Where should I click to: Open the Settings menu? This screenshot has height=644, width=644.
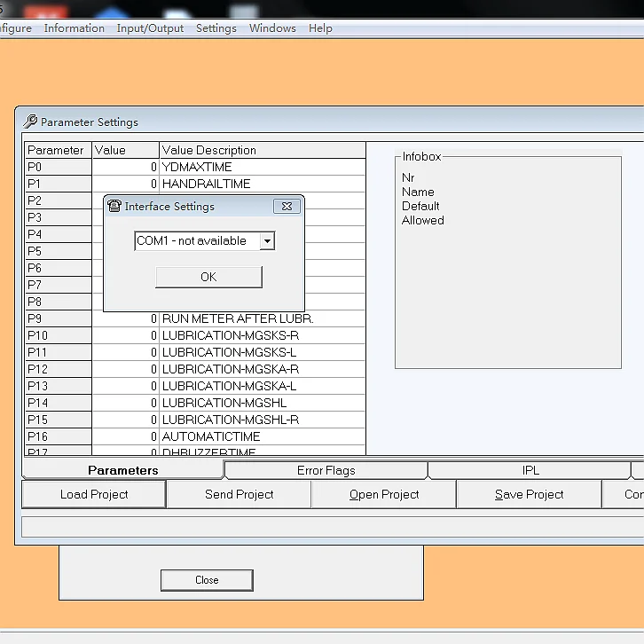click(x=216, y=28)
